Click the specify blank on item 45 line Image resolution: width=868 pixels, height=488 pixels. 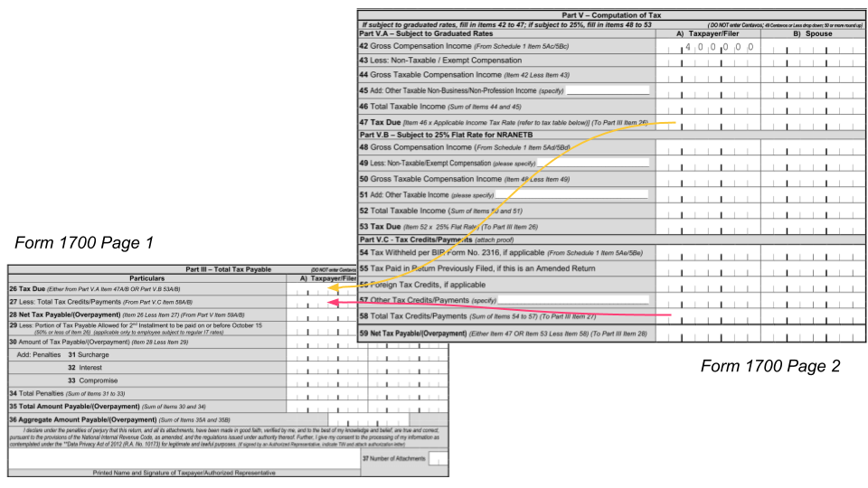[x=608, y=90]
